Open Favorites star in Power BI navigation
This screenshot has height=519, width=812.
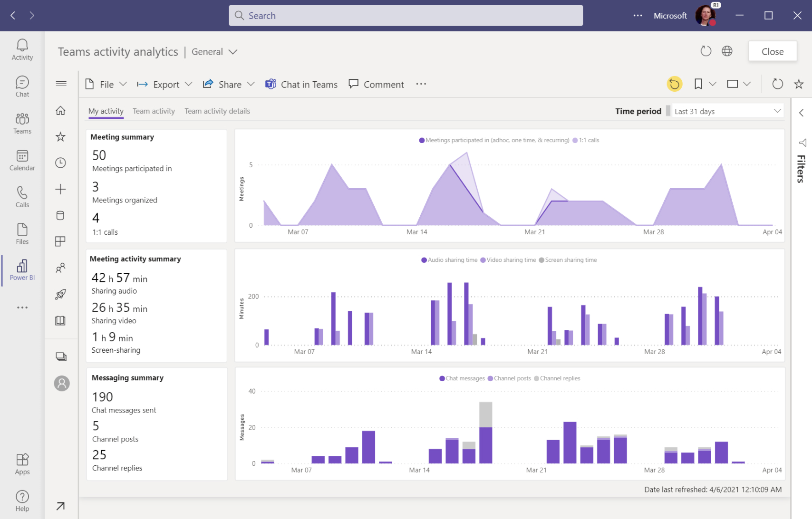click(x=60, y=137)
